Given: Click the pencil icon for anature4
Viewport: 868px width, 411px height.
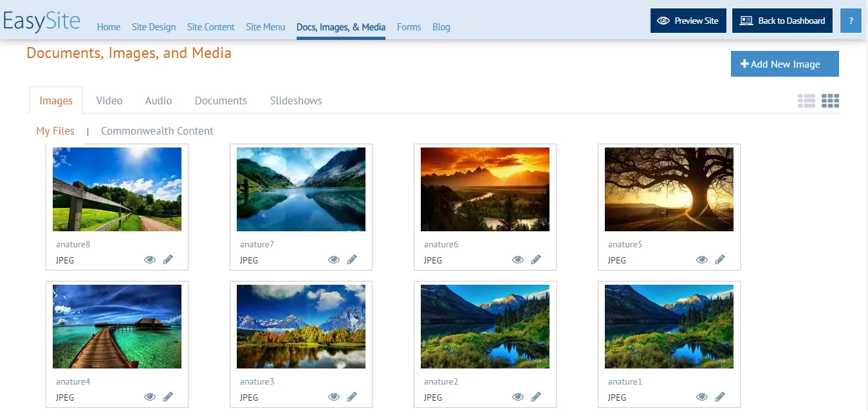Looking at the screenshot, I should [x=168, y=397].
